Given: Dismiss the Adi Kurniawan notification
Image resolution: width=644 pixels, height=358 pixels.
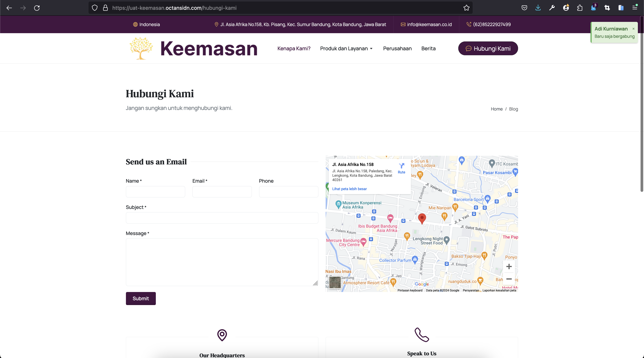Looking at the screenshot, I should [633, 29].
